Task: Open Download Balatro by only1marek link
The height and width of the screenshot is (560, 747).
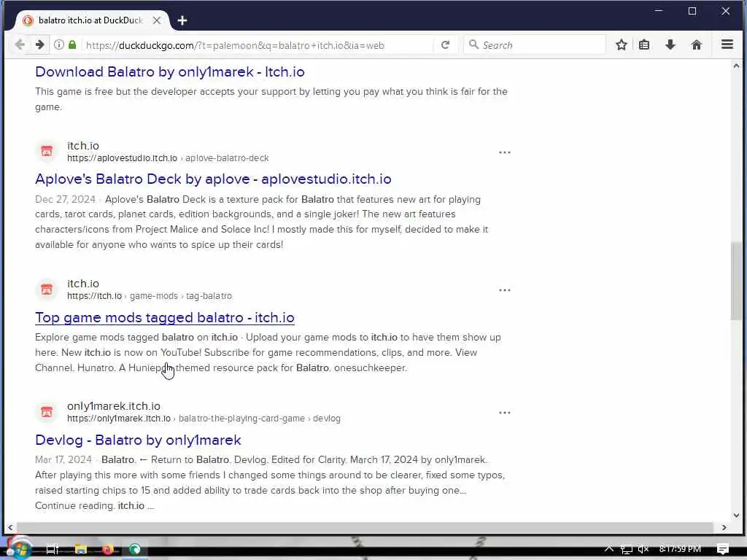Action: (x=169, y=72)
